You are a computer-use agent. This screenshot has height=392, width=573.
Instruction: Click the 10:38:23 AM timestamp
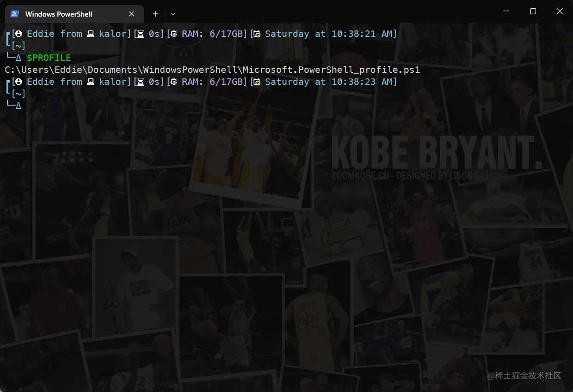(x=362, y=82)
